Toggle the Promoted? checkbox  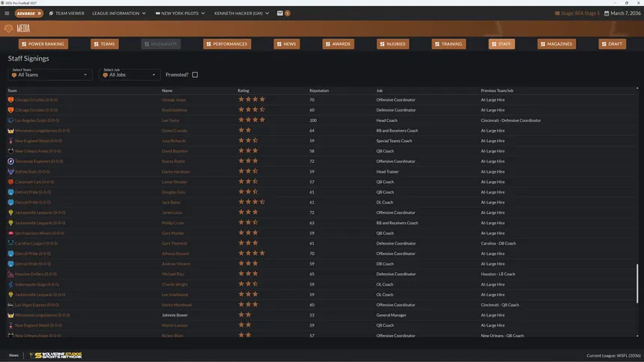coord(195,75)
